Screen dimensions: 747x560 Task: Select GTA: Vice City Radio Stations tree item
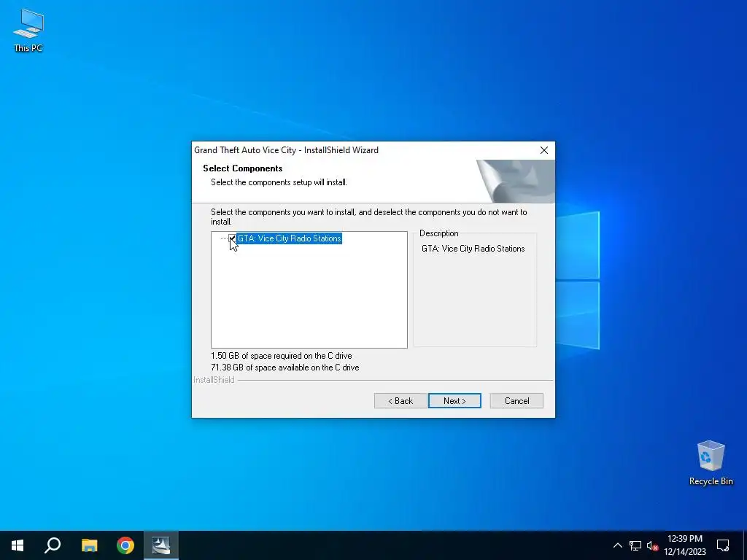coord(289,238)
